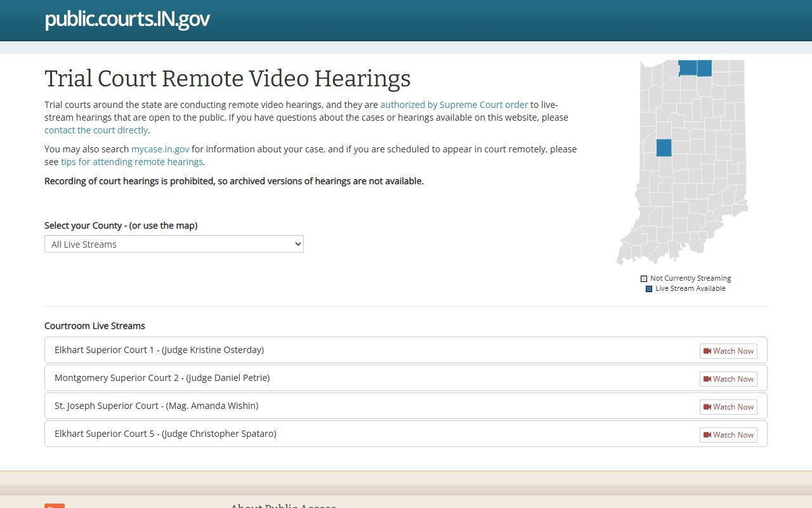The width and height of the screenshot is (812, 508).
Task: Watch Montgomery Superior Court 2 stream now
Action: coord(728,379)
